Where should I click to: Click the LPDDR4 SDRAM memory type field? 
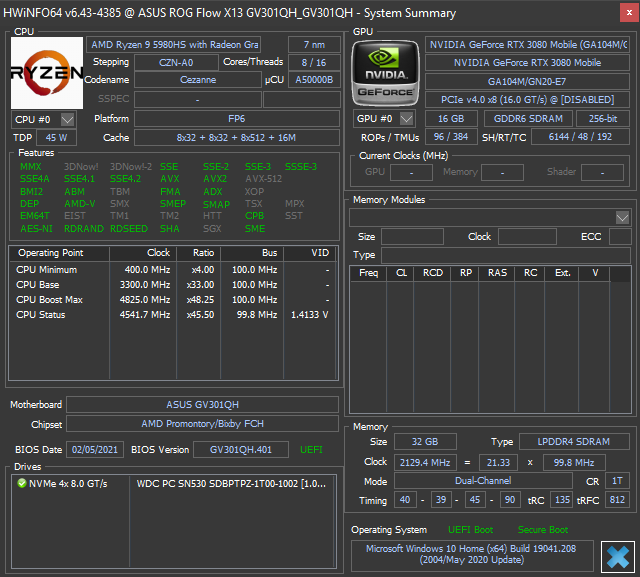pos(574,442)
